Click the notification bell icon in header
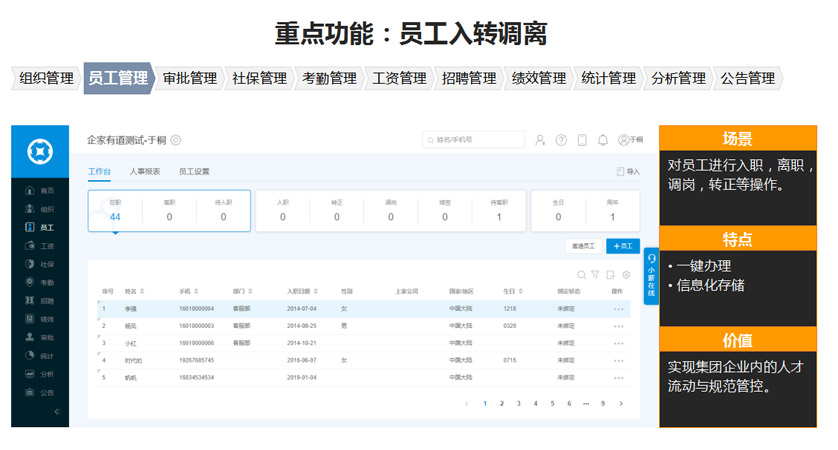 [603, 141]
